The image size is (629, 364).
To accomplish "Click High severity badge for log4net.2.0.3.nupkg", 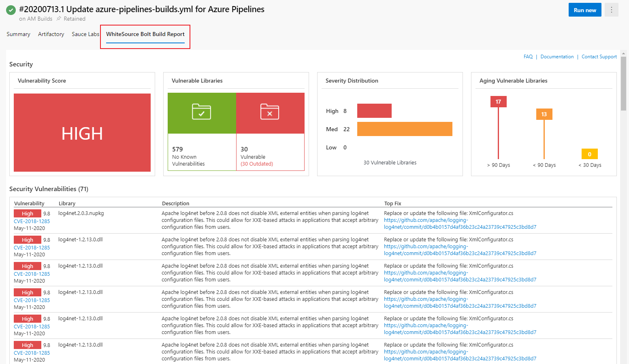I will pos(28,213).
